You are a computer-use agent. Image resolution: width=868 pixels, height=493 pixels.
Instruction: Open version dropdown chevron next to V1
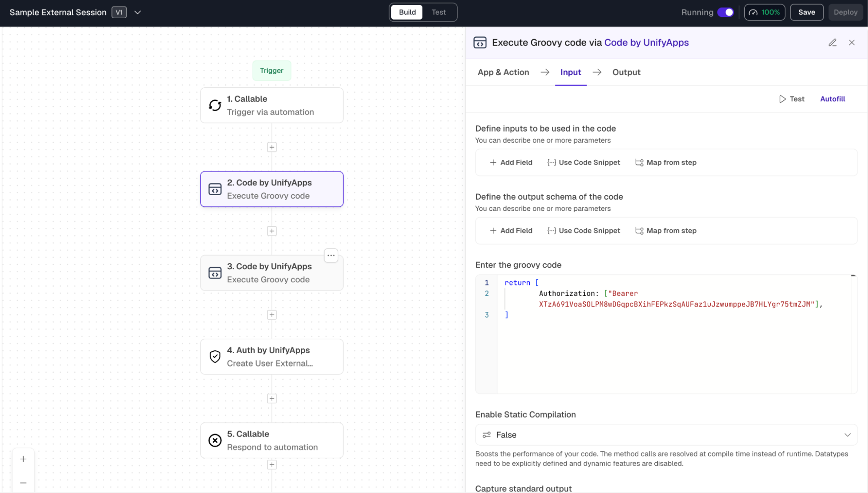pyautogui.click(x=138, y=13)
